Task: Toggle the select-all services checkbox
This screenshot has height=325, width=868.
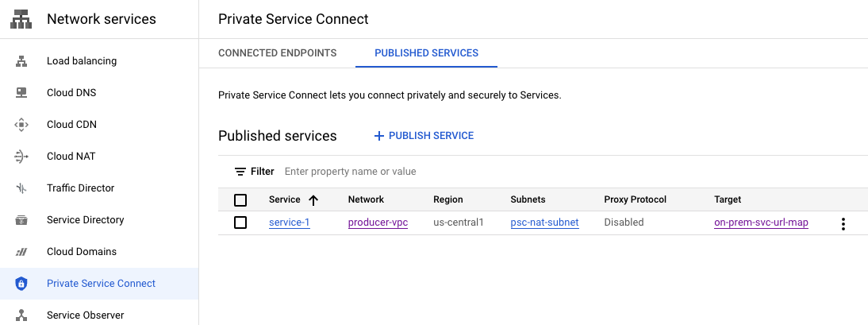Action: pyautogui.click(x=240, y=200)
